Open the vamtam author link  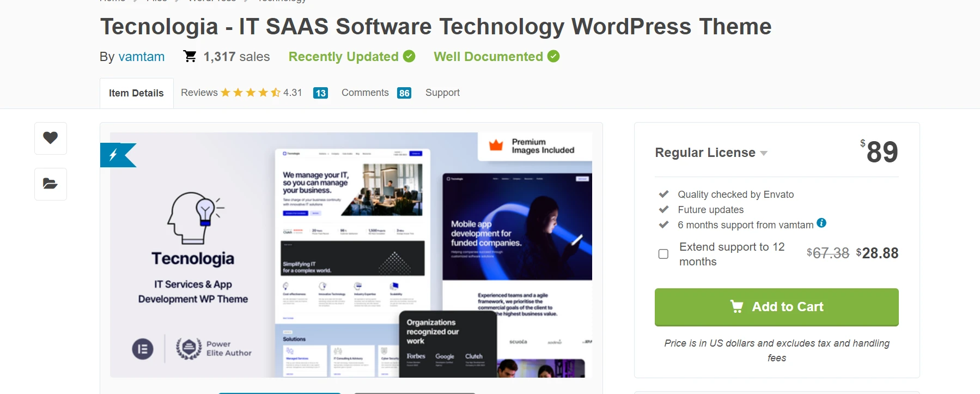pyautogui.click(x=141, y=57)
